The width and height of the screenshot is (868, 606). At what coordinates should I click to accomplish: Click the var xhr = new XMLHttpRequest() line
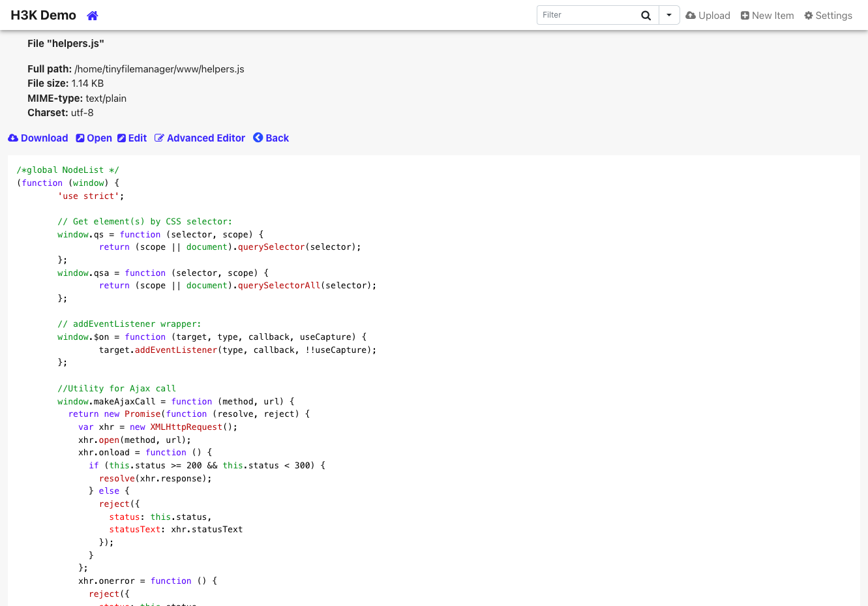click(x=158, y=427)
